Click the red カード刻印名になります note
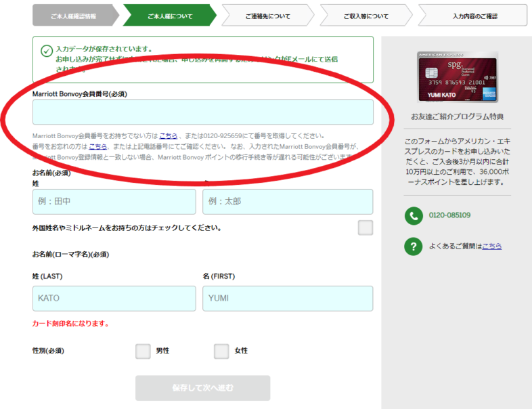Image resolution: width=532 pixels, height=409 pixels. tap(70, 324)
